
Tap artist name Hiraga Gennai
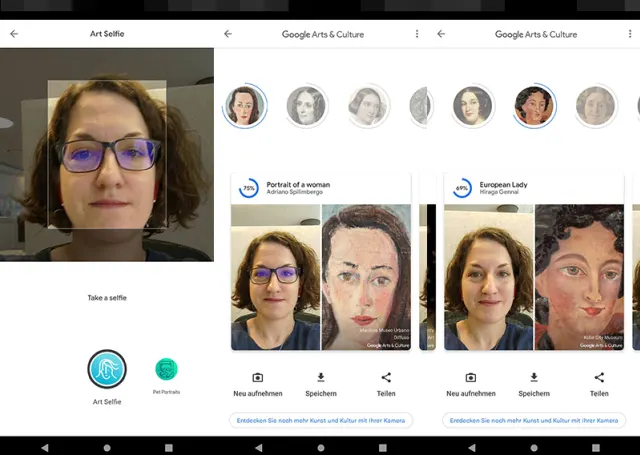tap(499, 192)
